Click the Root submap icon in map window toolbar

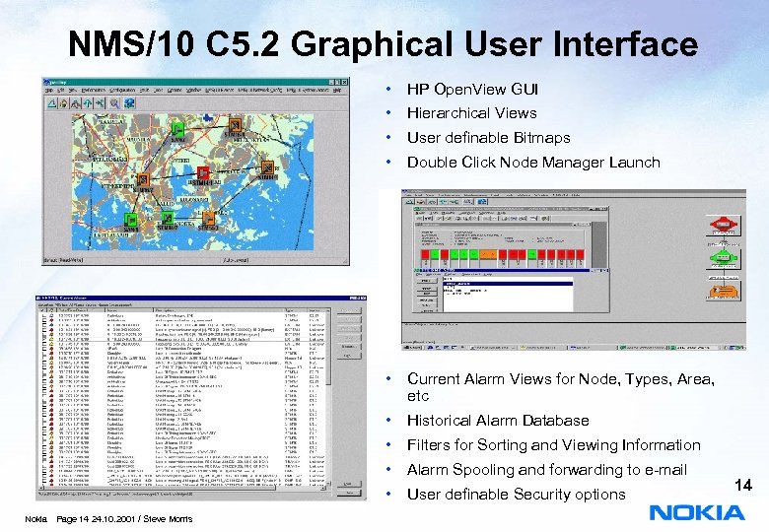76,103
